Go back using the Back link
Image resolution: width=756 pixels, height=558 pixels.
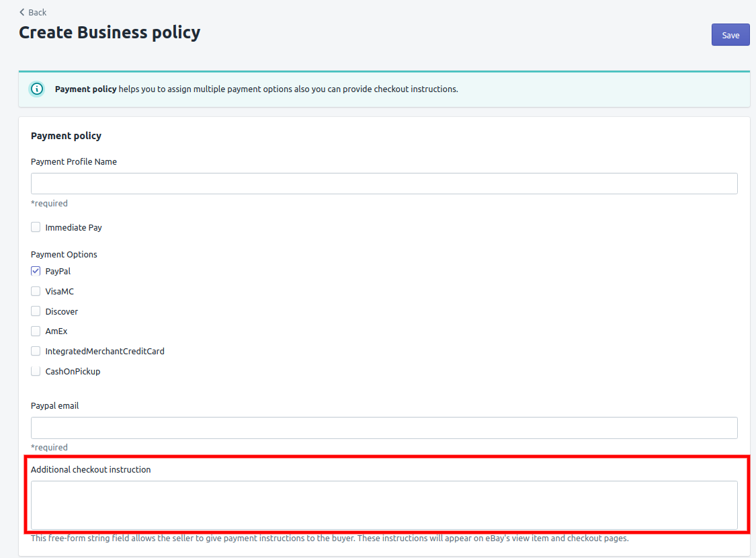[x=37, y=12]
